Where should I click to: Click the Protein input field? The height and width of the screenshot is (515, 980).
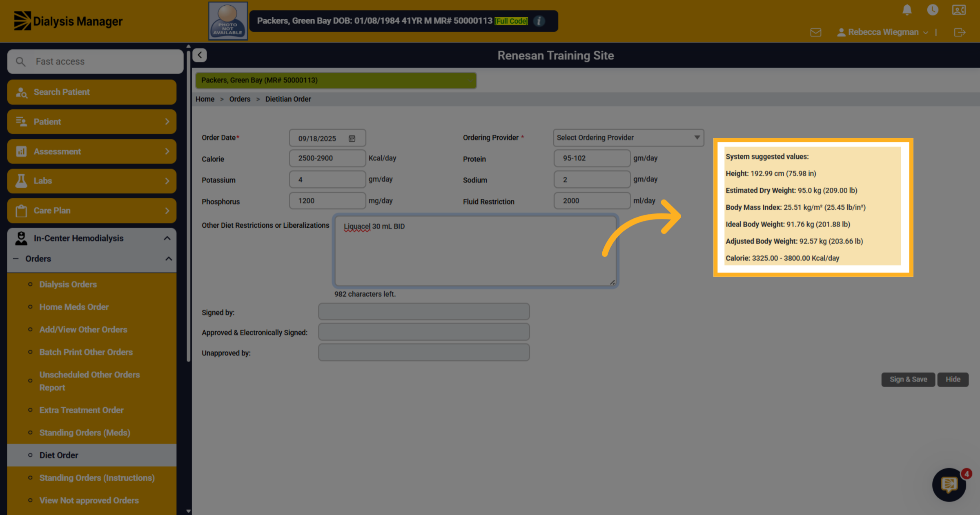click(x=592, y=158)
